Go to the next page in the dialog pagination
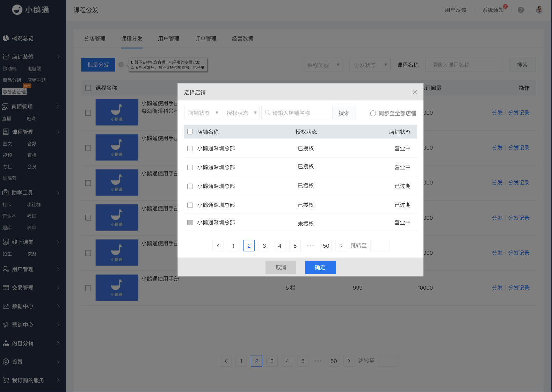This screenshot has width=552, height=392. point(341,246)
